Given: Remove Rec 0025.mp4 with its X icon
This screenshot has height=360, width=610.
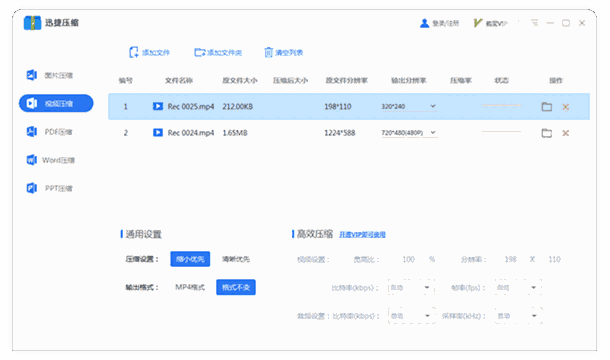Looking at the screenshot, I should tap(566, 107).
